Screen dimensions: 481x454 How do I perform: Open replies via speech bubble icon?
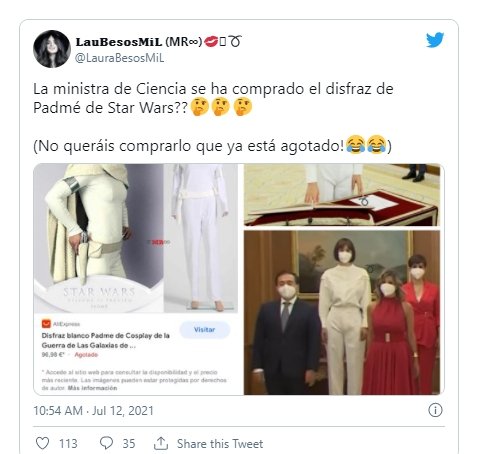pos(106,443)
